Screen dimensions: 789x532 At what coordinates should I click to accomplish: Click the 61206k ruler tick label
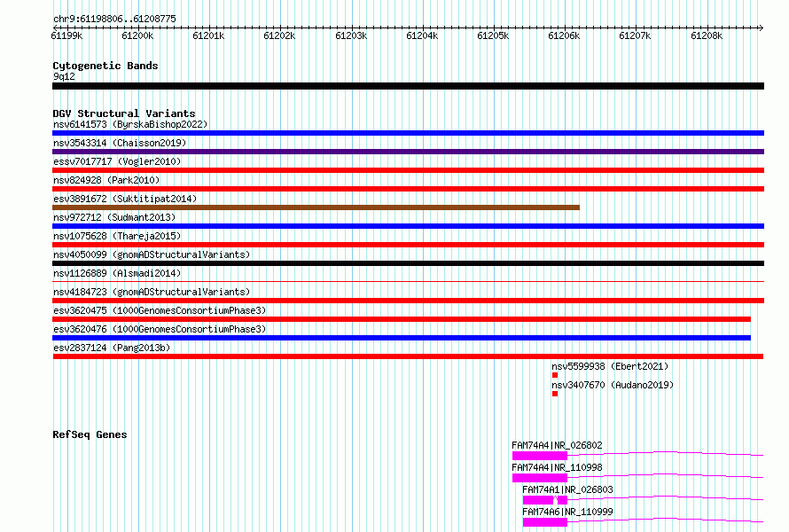[564, 35]
